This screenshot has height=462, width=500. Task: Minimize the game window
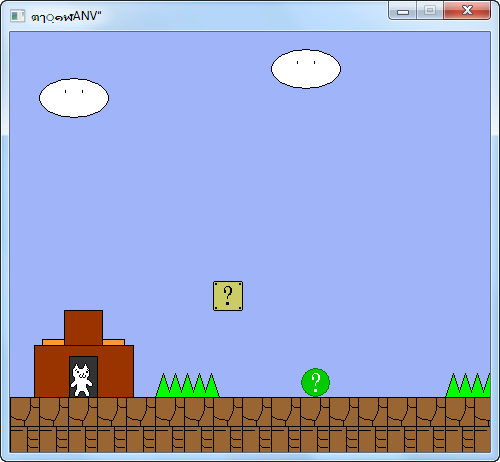pos(403,11)
